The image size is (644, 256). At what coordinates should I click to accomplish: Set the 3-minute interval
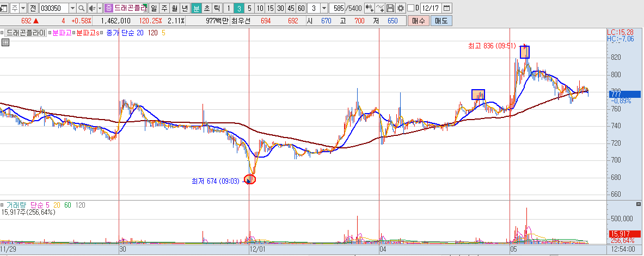pos(238,8)
